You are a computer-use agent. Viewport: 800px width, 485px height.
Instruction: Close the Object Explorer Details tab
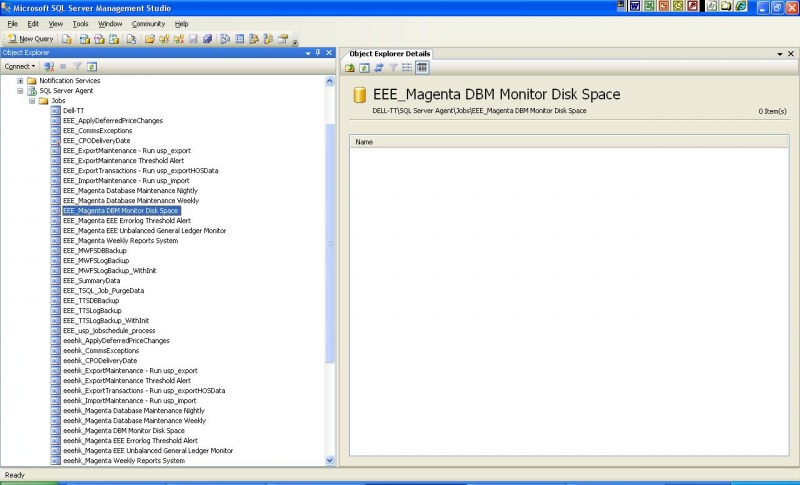(791, 54)
